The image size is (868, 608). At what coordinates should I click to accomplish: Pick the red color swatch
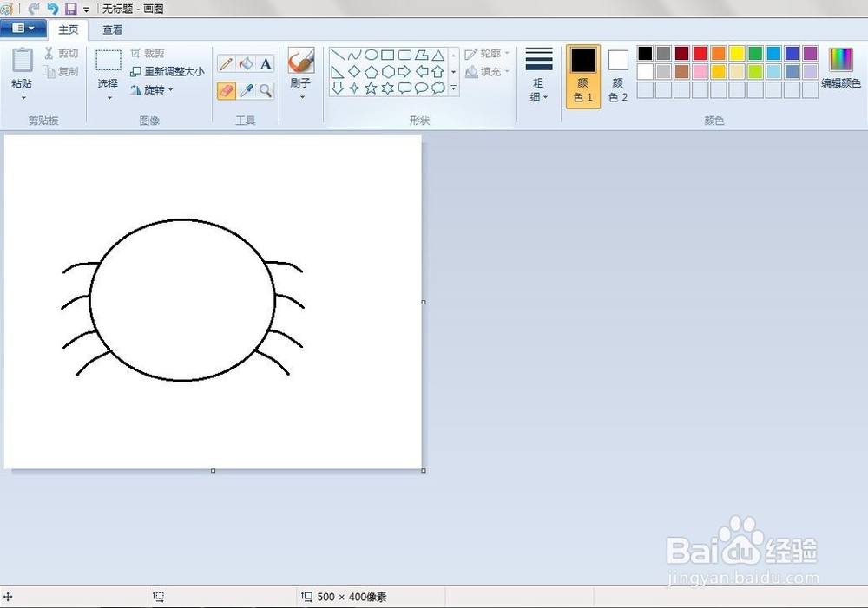[700, 53]
